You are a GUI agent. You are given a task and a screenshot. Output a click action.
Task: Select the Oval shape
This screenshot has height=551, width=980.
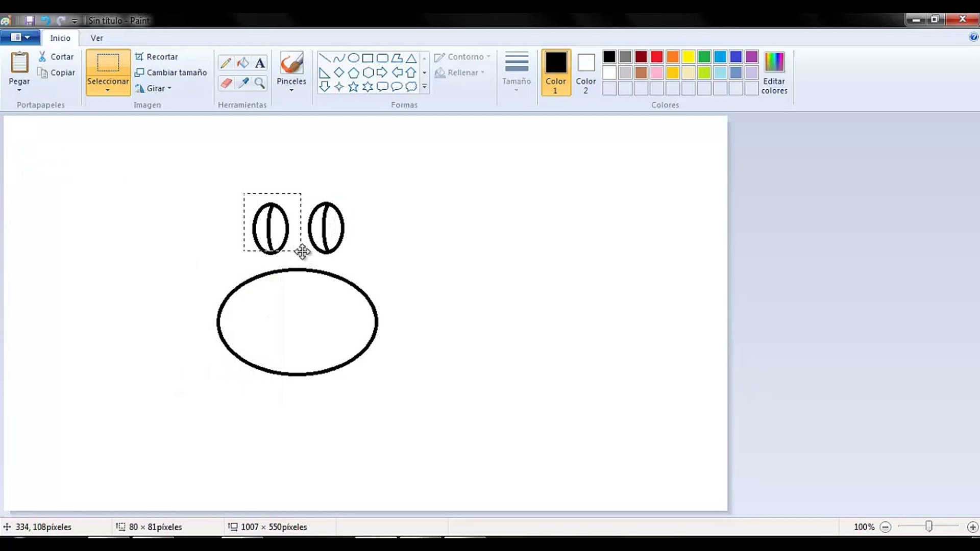click(x=353, y=58)
